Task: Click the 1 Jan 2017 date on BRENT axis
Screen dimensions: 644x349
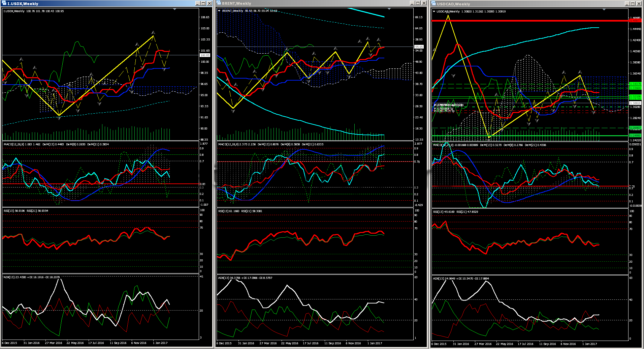Action: pyautogui.click(x=375, y=343)
